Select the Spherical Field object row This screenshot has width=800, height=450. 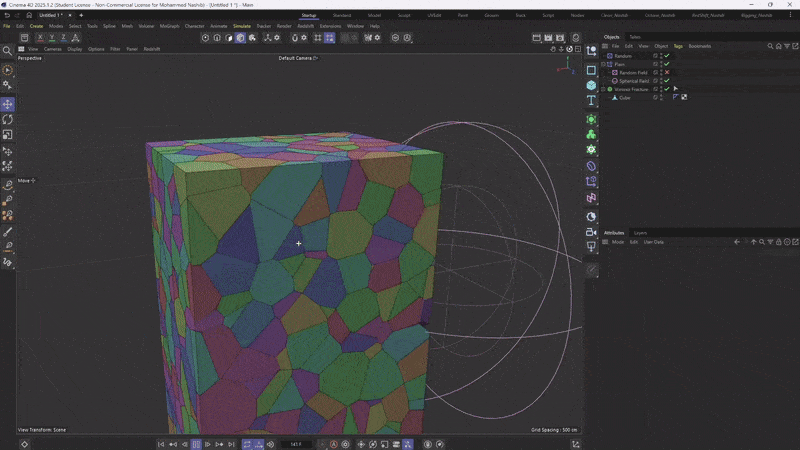[634, 81]
